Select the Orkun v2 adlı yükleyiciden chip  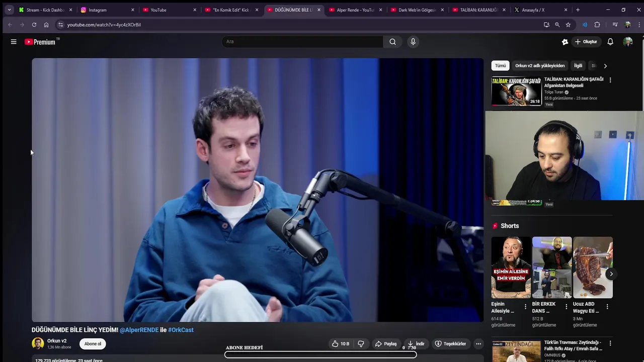click(x=540, y=65)
